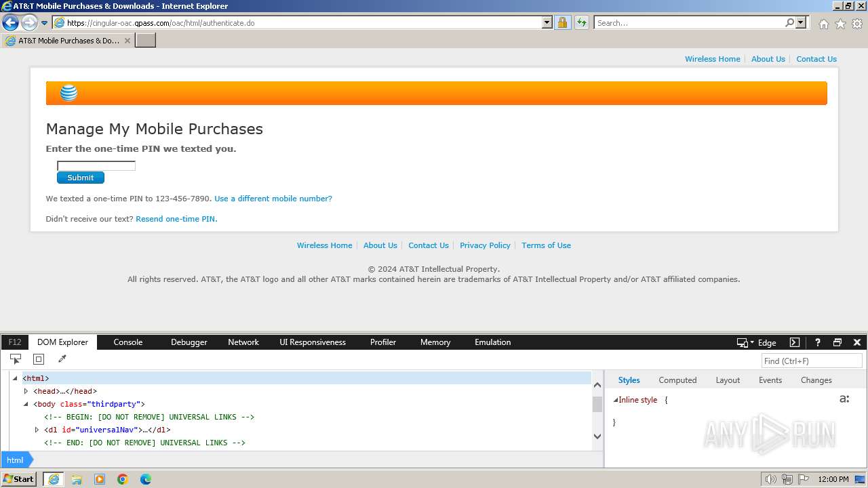Viewport: 868px width, 488px height.
Task: Open Microsoft Edge from taskbar
Action: 145,479
